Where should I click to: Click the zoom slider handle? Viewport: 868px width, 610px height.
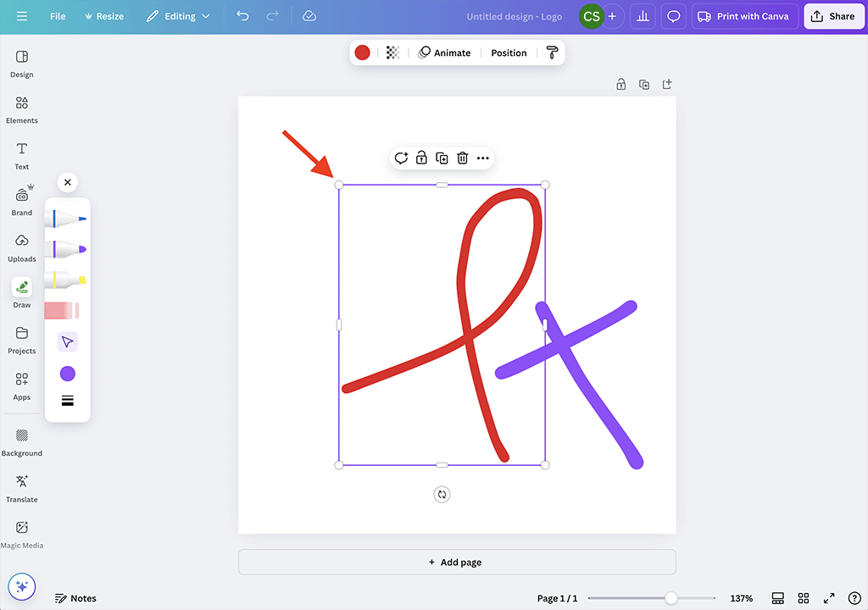pyautogui.click(x=671, y=598)
